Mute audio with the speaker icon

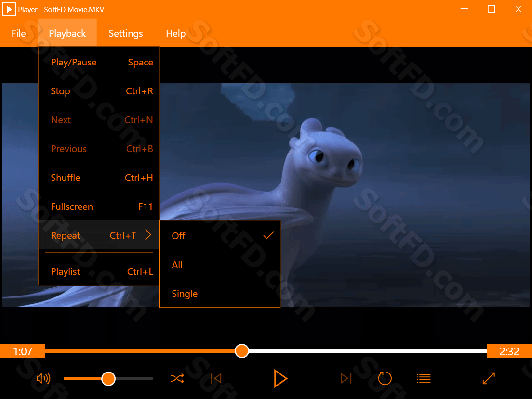click(43, 378)
